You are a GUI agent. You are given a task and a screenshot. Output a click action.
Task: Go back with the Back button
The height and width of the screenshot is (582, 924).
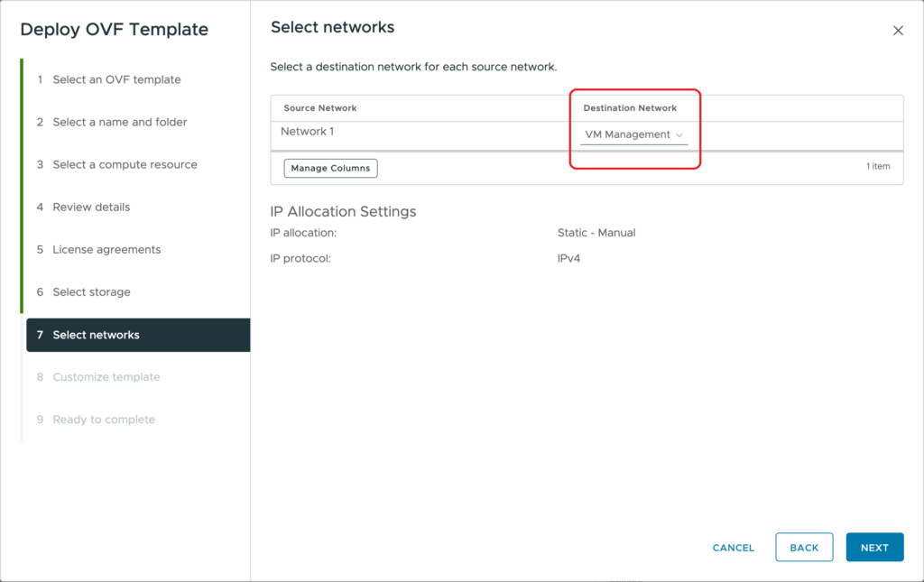(804, 548)
